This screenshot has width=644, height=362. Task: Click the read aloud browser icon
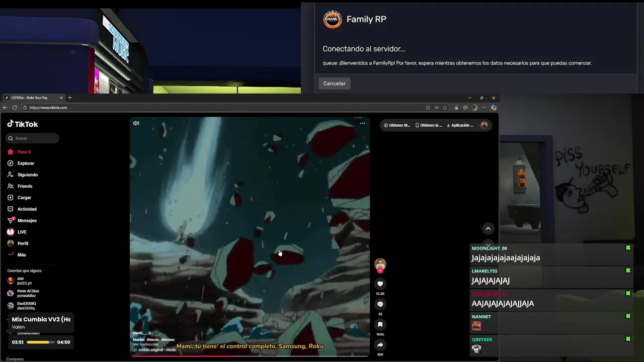pos(436,108)
